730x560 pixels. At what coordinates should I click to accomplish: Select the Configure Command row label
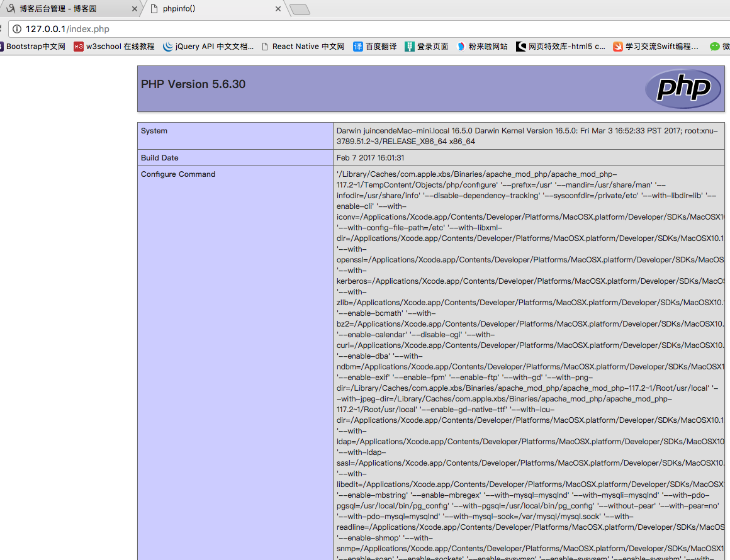[178, 174]
